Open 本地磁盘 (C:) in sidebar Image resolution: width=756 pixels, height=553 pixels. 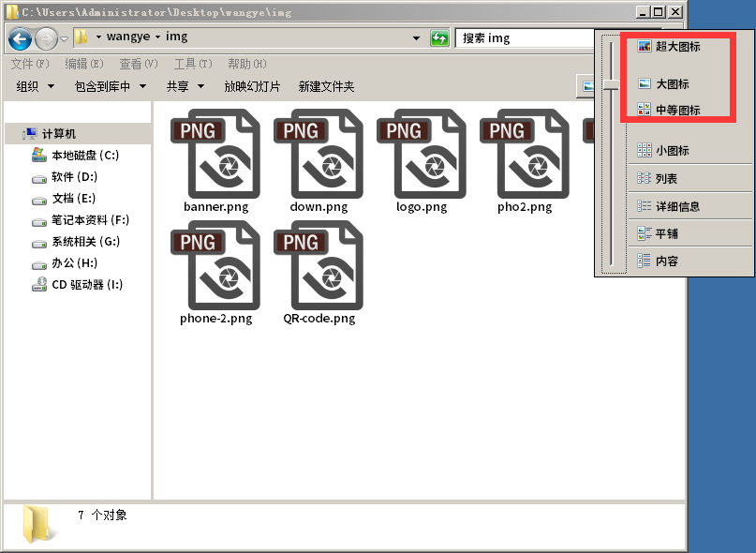(x=84, y=156)
